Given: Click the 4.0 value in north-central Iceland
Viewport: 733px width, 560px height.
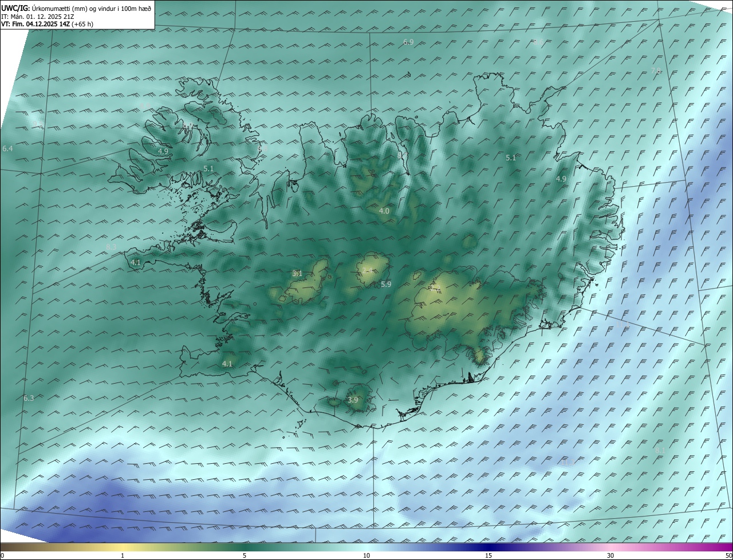Looking at the screenshot, I should [384, 211].
